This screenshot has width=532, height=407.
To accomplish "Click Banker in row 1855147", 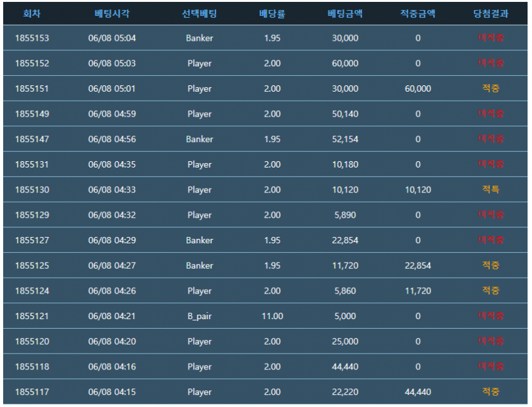I will coord(199,139).
